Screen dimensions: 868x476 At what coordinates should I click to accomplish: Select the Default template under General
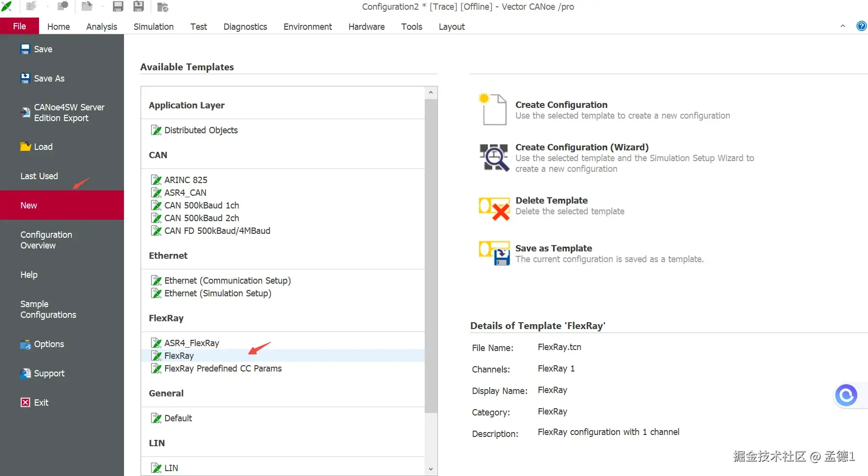pos(283,418)
